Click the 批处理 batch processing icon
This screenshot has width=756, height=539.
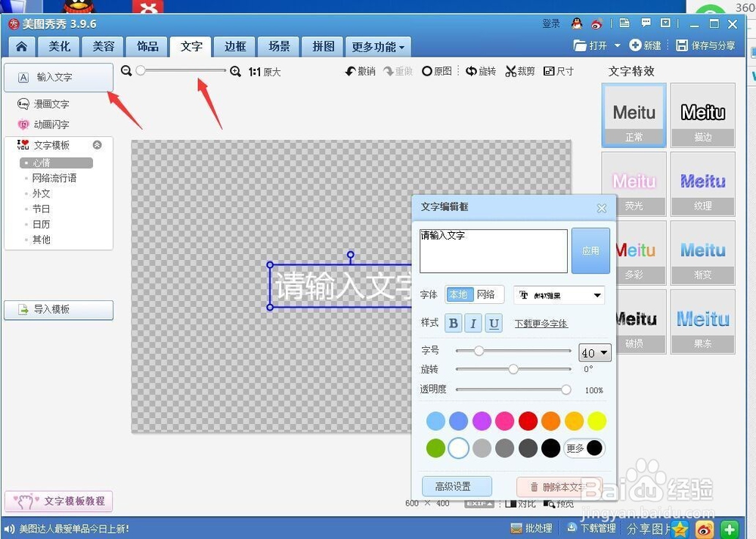tap(516, 528)
